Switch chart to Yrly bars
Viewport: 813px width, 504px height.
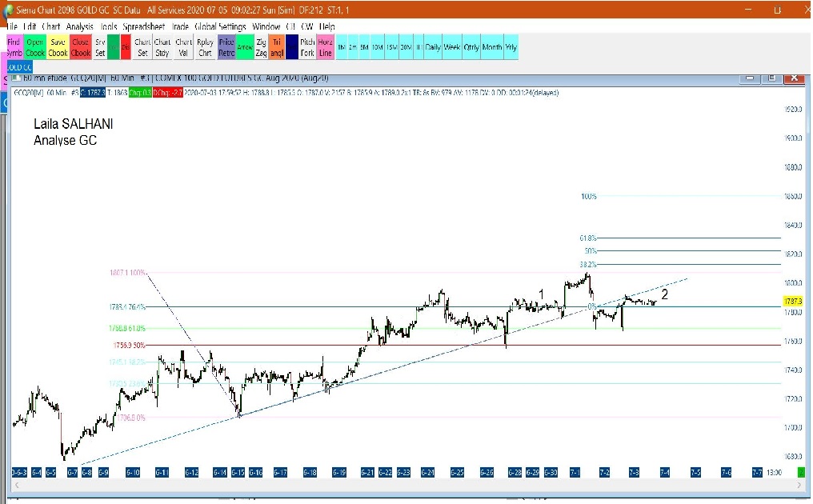511,47
